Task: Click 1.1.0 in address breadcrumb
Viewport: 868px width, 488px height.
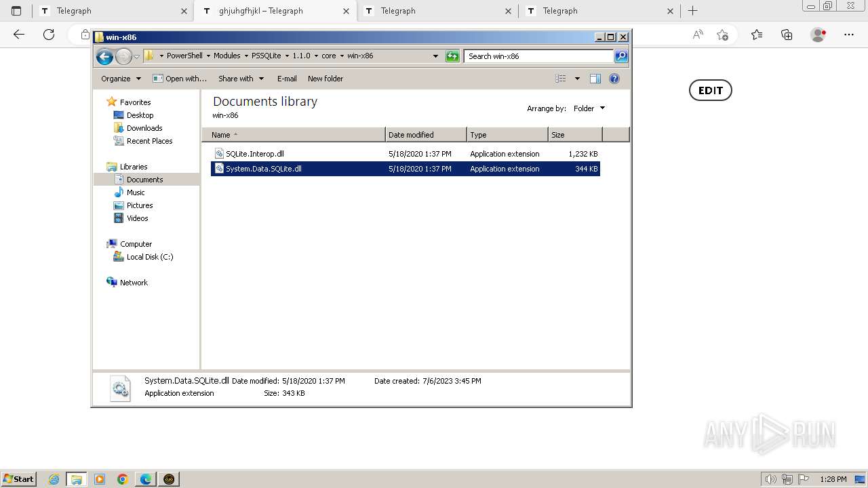Action: [301, 56]
